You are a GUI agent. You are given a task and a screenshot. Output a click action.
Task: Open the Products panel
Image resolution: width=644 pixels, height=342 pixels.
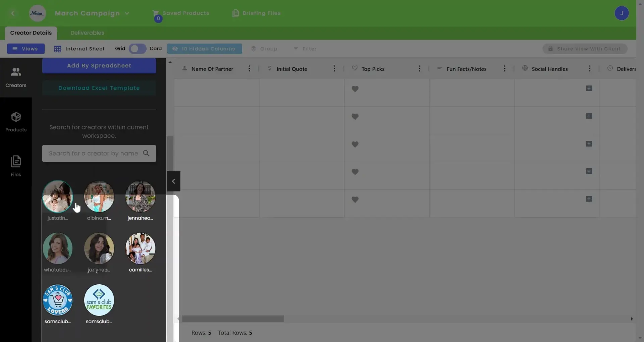point(16,121)
